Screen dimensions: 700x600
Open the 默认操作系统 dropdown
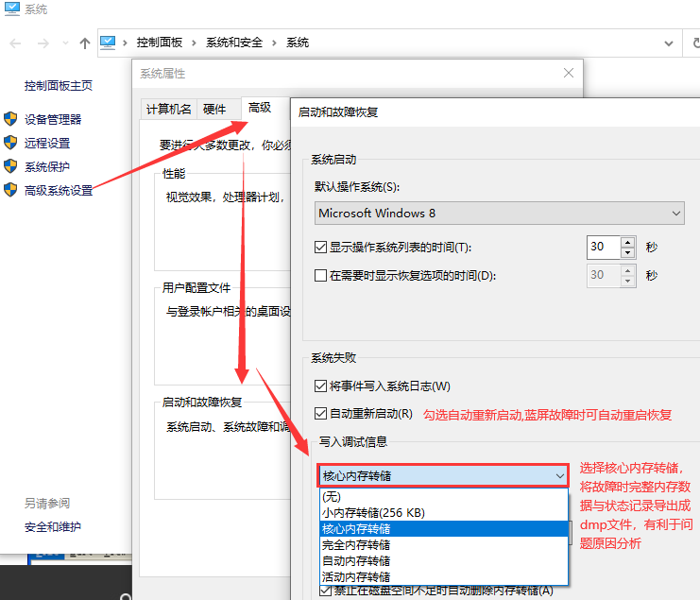tap(500, 214)
